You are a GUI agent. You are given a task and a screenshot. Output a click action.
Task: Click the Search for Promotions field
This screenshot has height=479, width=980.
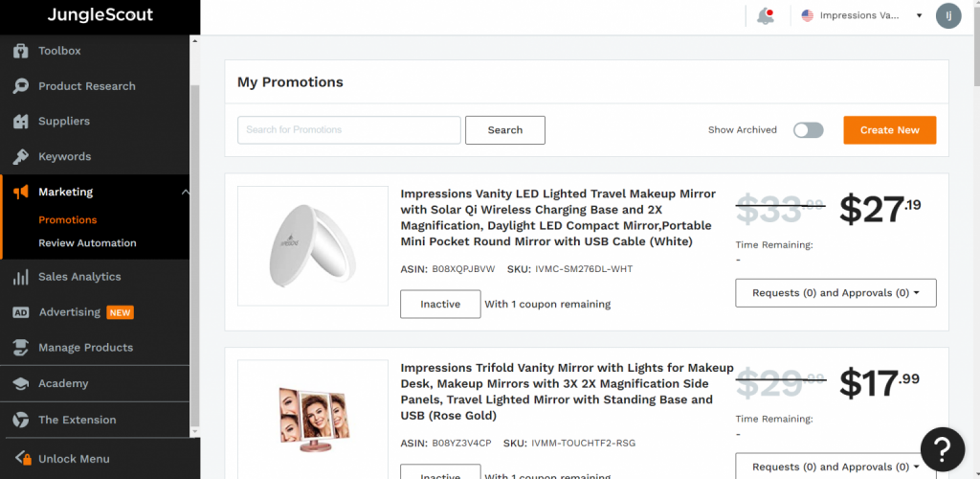(x=348, y=130)
